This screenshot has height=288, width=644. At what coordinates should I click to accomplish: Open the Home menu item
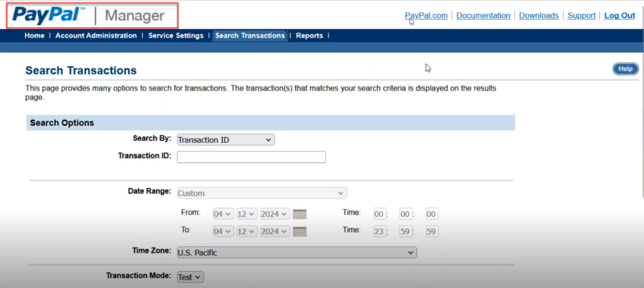35,36
